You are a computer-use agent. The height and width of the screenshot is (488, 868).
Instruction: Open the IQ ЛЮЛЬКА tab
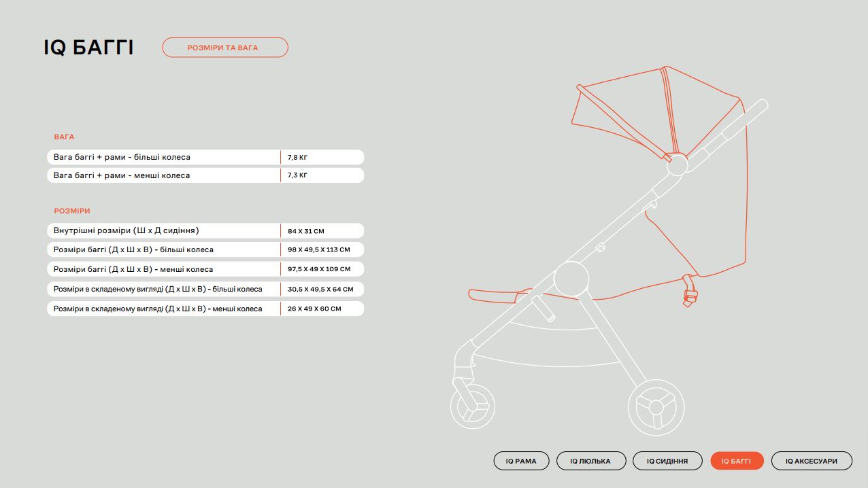[590, 461]
